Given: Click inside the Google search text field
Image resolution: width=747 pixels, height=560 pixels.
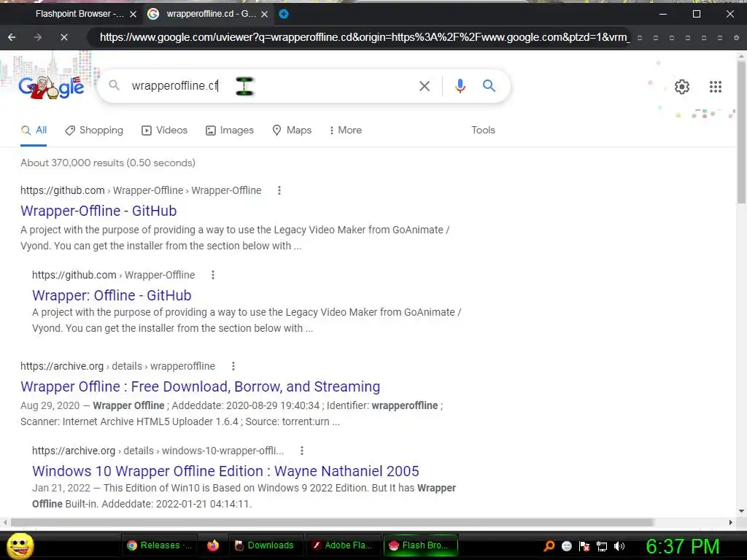Looking at the screenshot, I should 271,86.
